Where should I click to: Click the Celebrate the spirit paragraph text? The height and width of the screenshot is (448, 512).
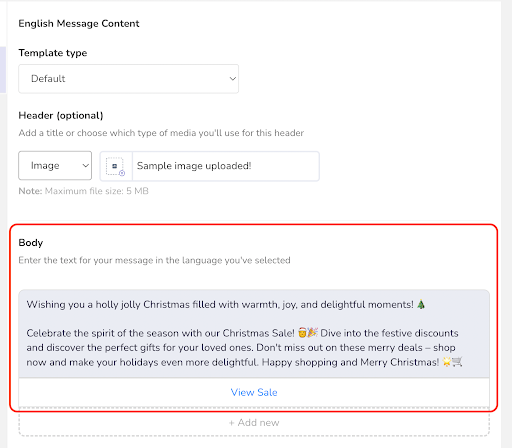click(x=244, y=347)
